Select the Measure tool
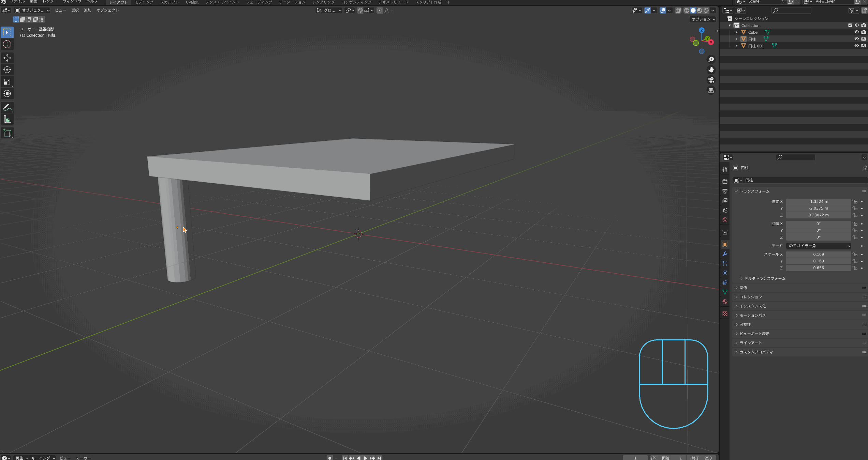 tap(7, 120)
